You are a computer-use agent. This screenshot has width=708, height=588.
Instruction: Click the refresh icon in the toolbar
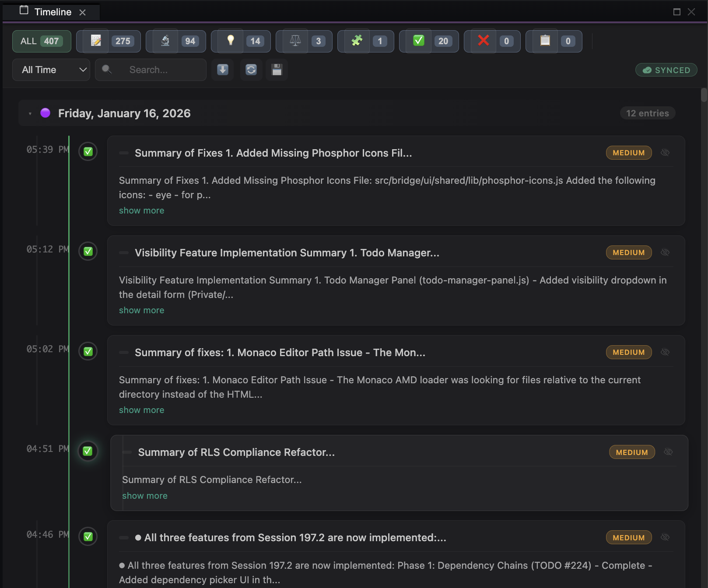coord(251,70)
